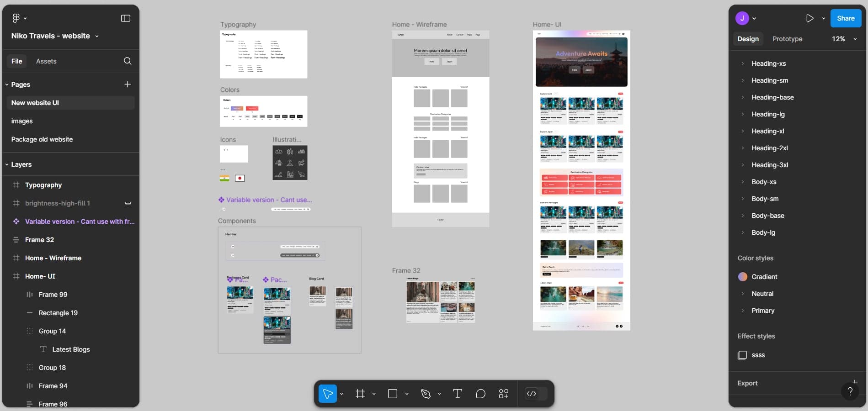Viewport: 868px width, 411px height.
Task: Open the Figma main menu
Action: pyautogui.click(x=16, y=18)
